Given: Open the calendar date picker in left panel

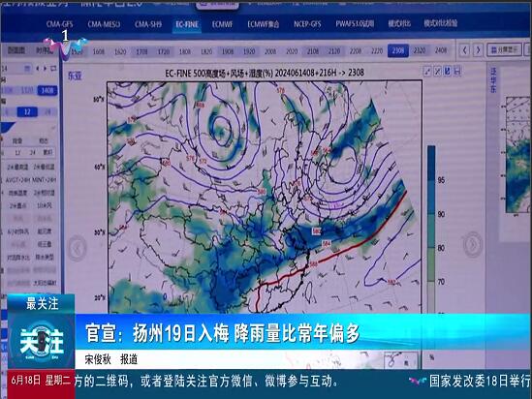Looking at the screenshot, I should tap(27, 69).
